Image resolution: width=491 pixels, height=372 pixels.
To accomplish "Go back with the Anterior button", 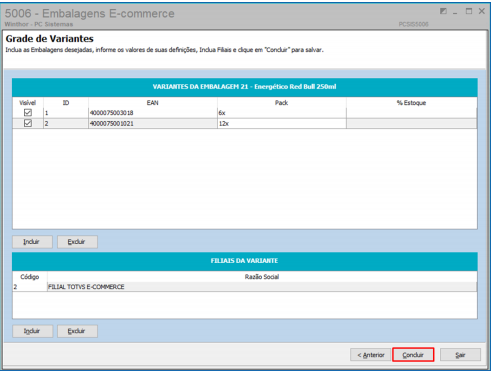I will (x=371, y=355).
